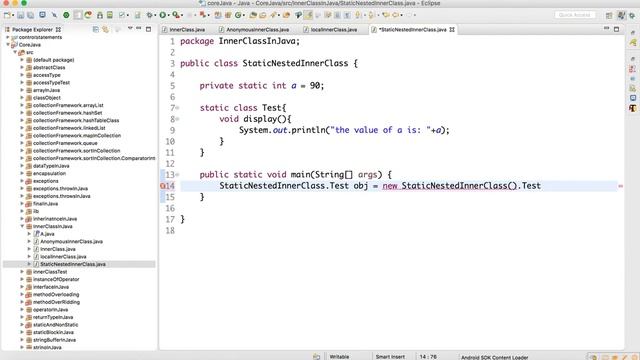Viewport: 640px width, 360px height.
Task: Select the instanceOfOperator package
Action: pos(56,279)
